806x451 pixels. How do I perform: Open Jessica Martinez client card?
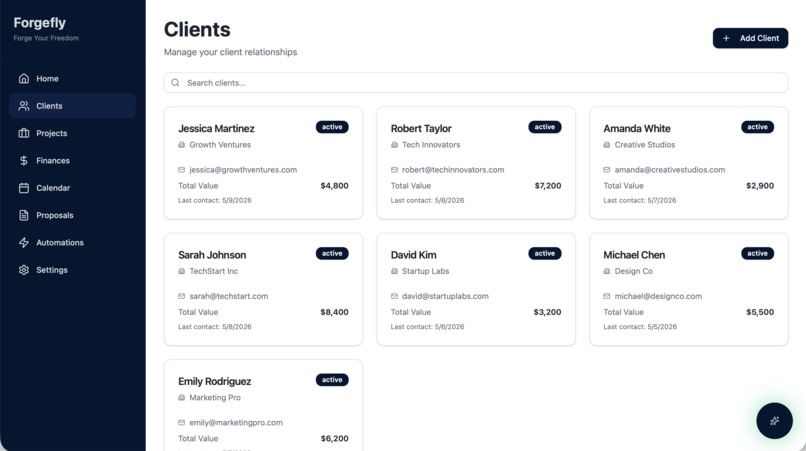click(x=263, y=163)
